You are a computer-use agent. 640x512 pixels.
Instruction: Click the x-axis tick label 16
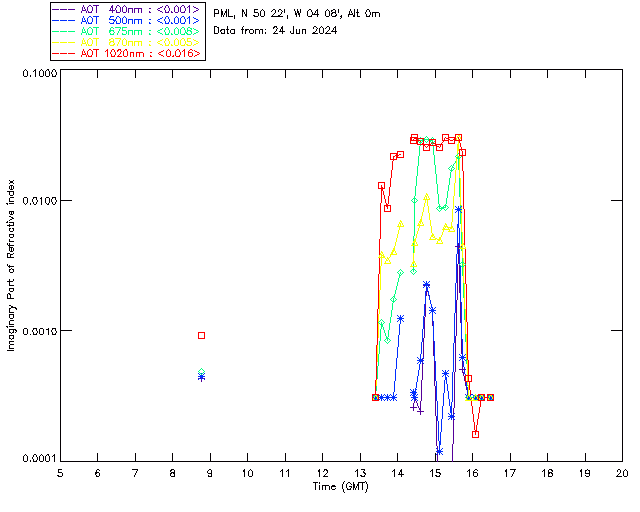click(x=473, y=473)
